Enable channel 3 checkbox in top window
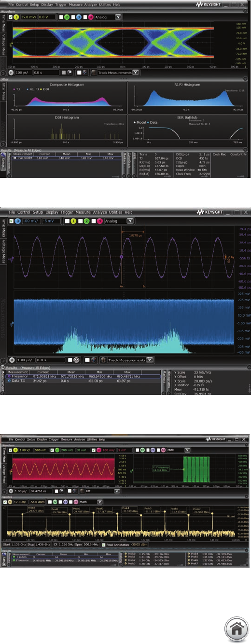251x644 pixels. coord(73,17)
